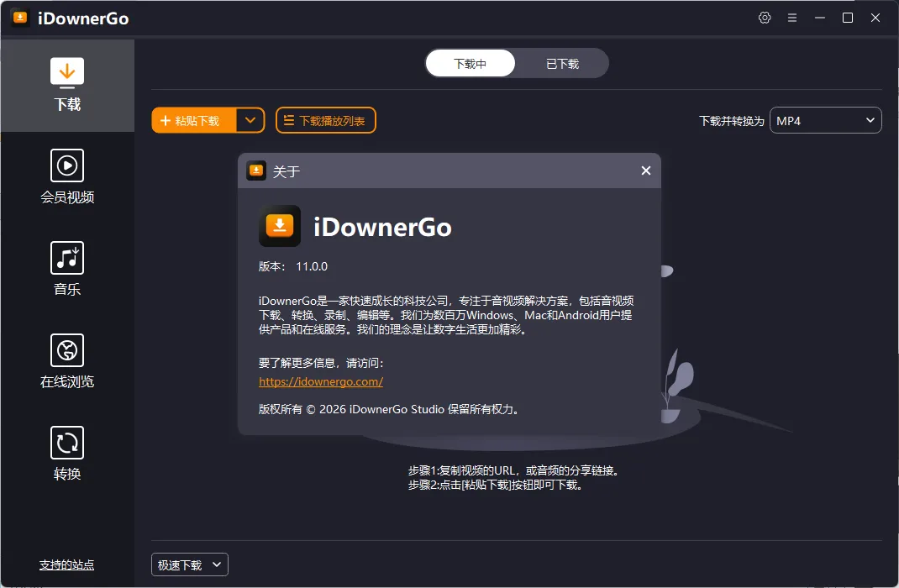Image resolution: width=899 pixels, height=588 pixels.
Task: Click the small app icon in 关于 dialog header
Action: (x=256, y=171)
